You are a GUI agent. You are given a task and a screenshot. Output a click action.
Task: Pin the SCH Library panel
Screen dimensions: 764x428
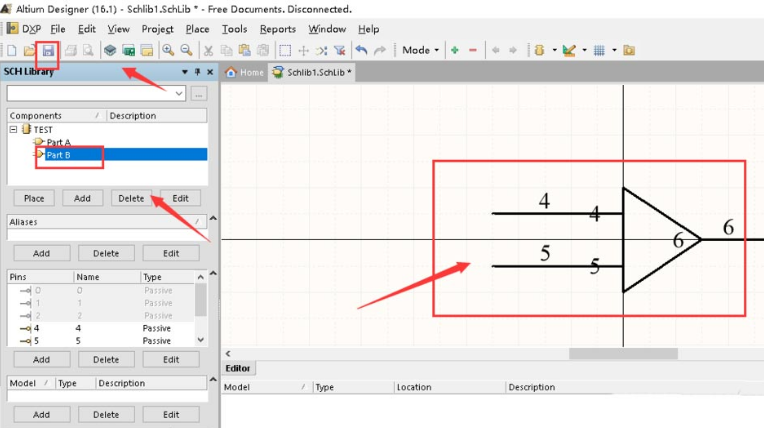tap(197, 72)
